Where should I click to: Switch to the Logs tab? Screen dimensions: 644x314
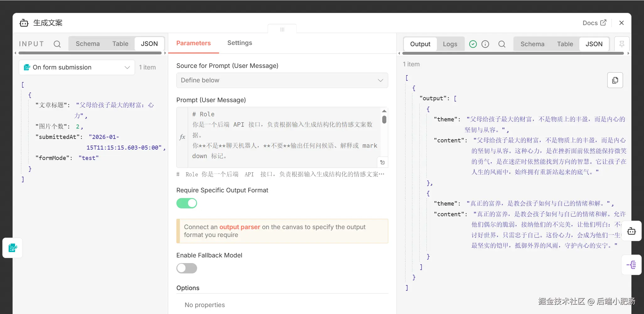click(x=450, y=44)
